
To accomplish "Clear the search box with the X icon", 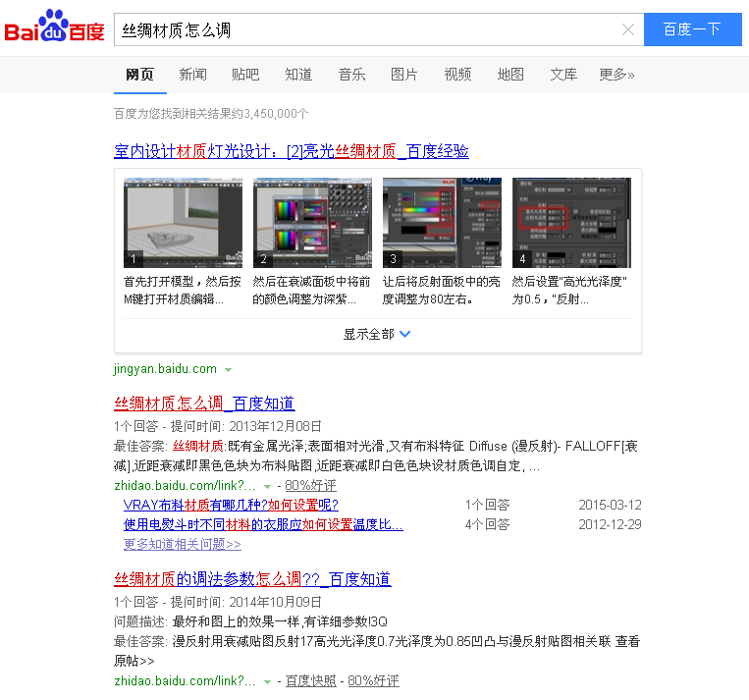I will [628, 29].
